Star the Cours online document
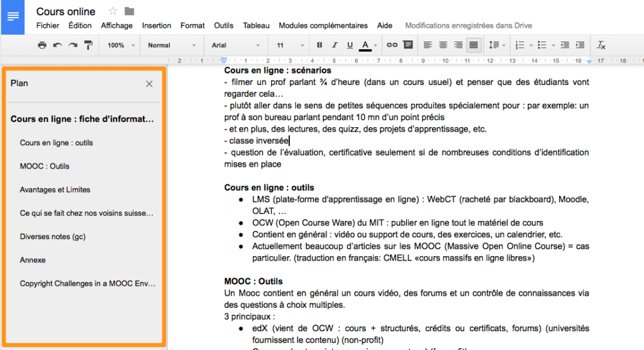The image size is (644, 350). [x=113, y=11]
